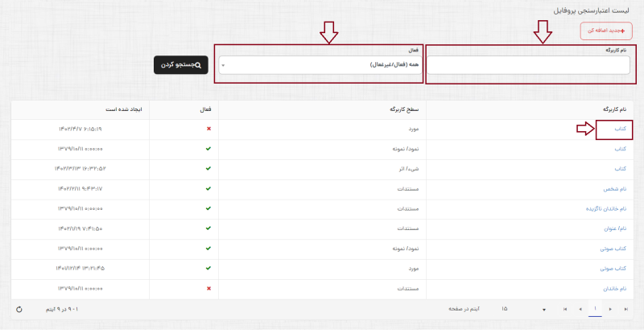Click the فعال column header in the table
This screenshot has height=333, width=644.
click(205, 109)
